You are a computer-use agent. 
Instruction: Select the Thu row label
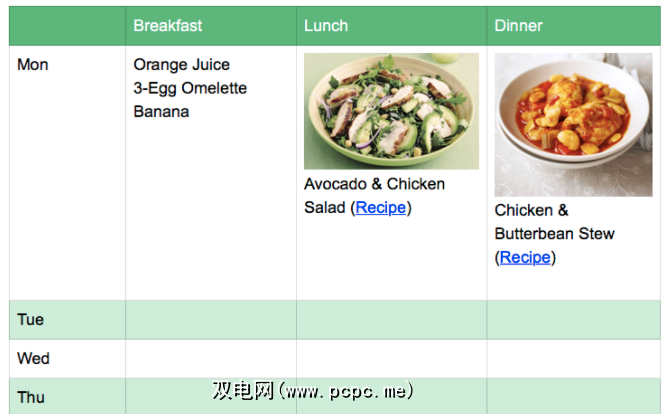[x=31, y=397]
